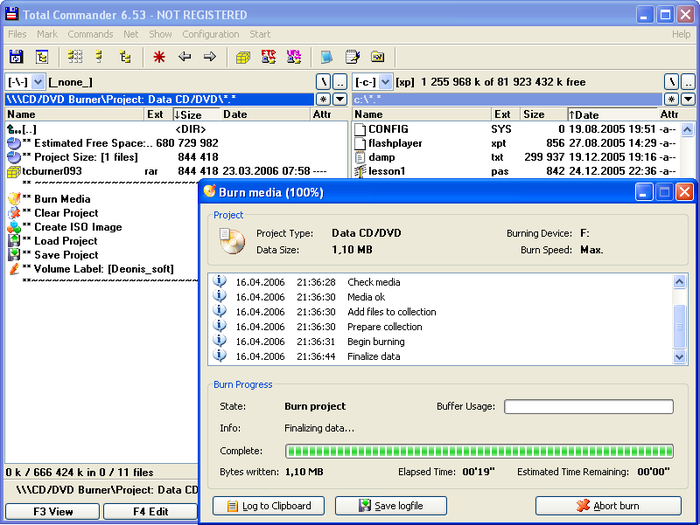Select the tcburner093 rar archive
700x525 pixels.
click(x=167, y=171)
